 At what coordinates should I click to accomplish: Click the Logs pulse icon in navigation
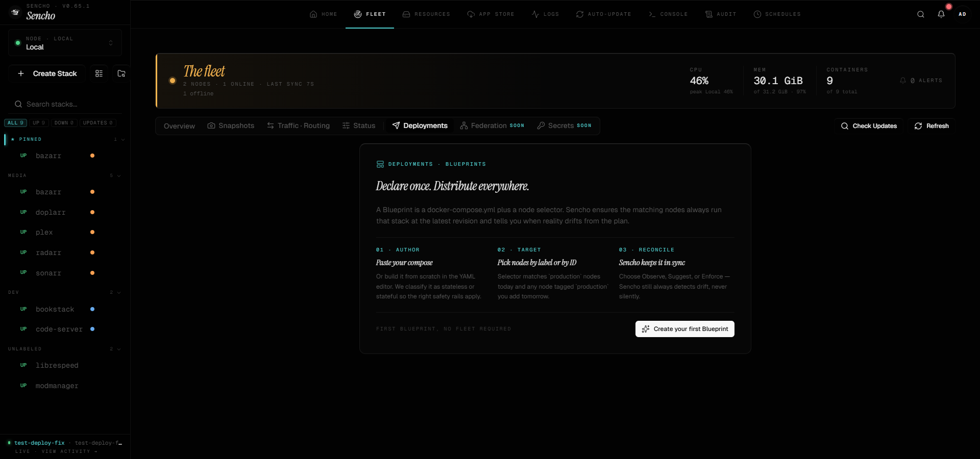[535, 14]
